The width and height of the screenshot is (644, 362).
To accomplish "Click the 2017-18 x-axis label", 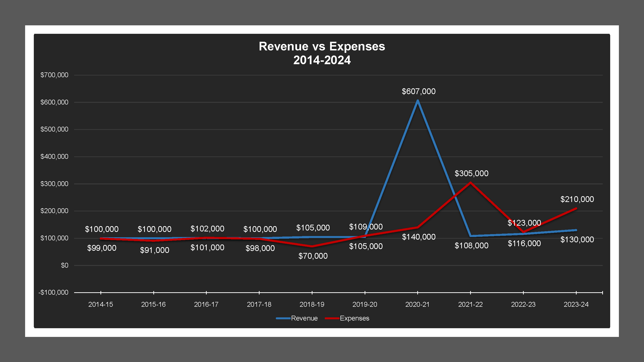I will [259, 304].
